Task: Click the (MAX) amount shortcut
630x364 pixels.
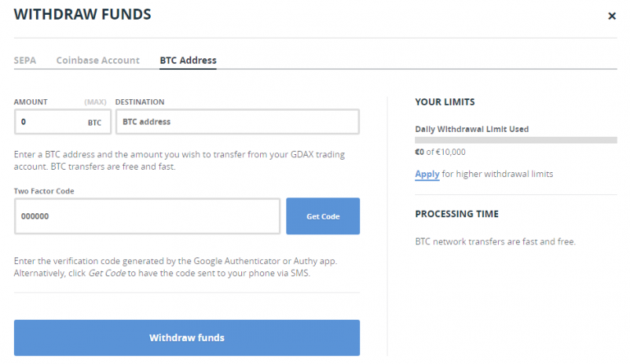Action: coord(95,102)
